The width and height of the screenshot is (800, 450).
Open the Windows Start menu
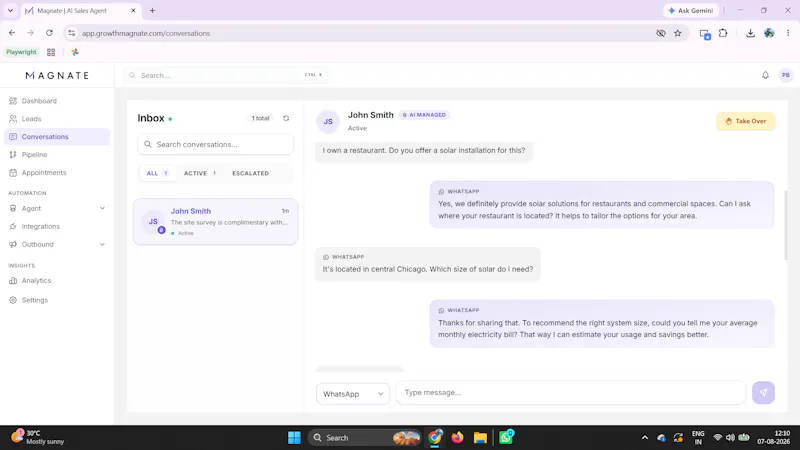point(294,438)
